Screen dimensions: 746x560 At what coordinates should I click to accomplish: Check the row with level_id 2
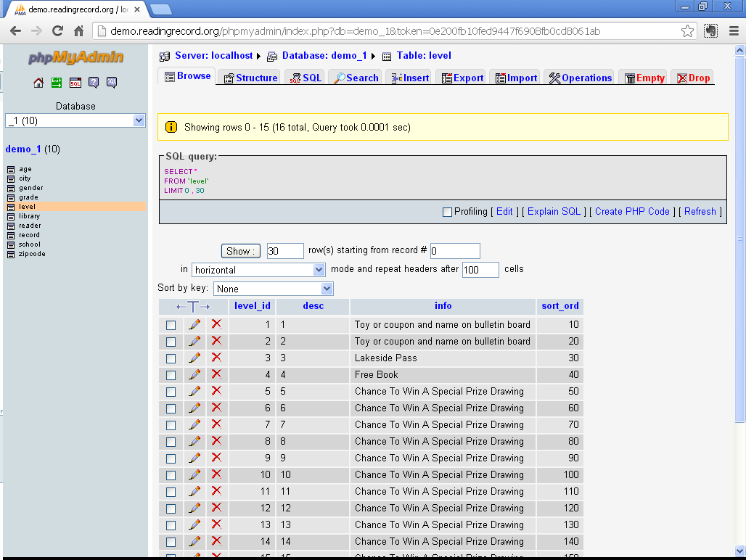coord(171,342)
